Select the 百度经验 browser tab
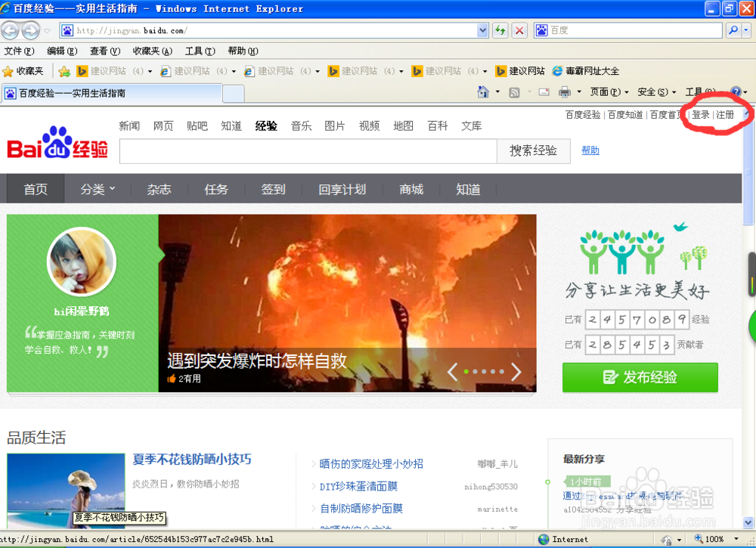Screen dimensions: 756x548 pyautogui.click(x=112, y=94)
